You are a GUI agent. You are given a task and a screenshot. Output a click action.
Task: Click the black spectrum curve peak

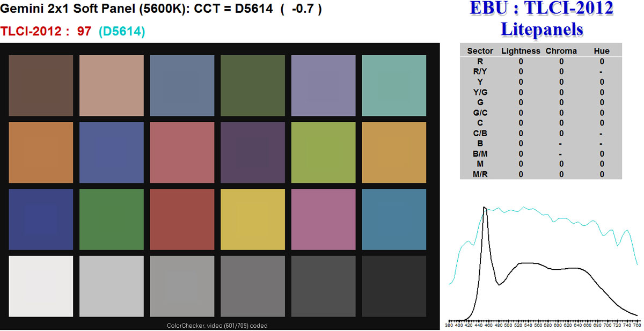pyautogui.click(x=485, y=208)
